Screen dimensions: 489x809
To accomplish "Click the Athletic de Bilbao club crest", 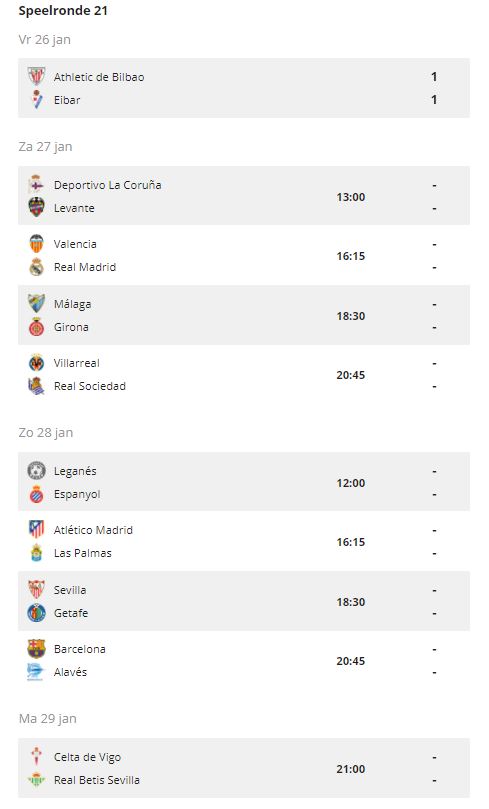I will [37, 77].
